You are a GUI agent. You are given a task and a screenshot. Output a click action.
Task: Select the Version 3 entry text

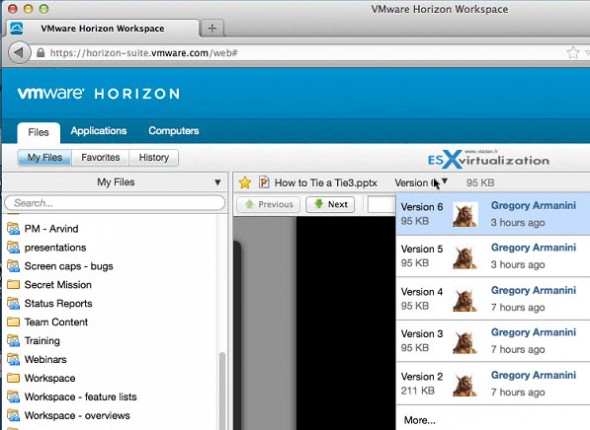(422, 334)
